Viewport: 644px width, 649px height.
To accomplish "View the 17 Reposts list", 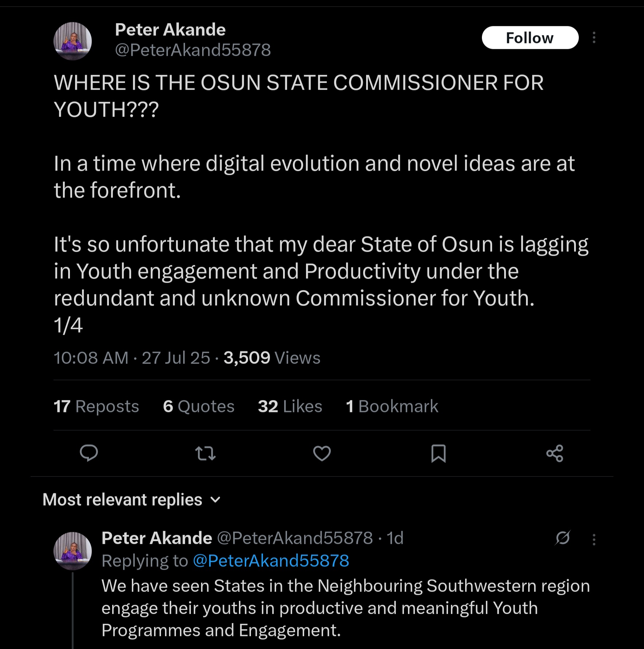I will (96, 406).
